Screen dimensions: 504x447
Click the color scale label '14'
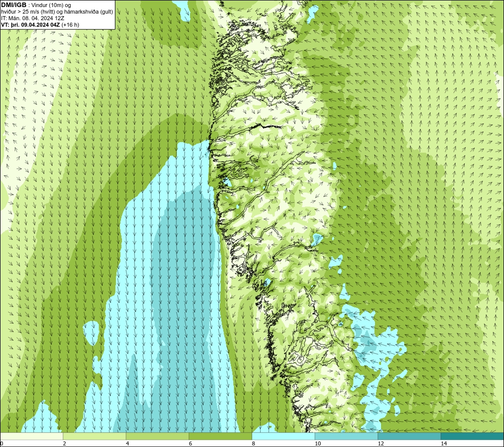pos(444,443)
